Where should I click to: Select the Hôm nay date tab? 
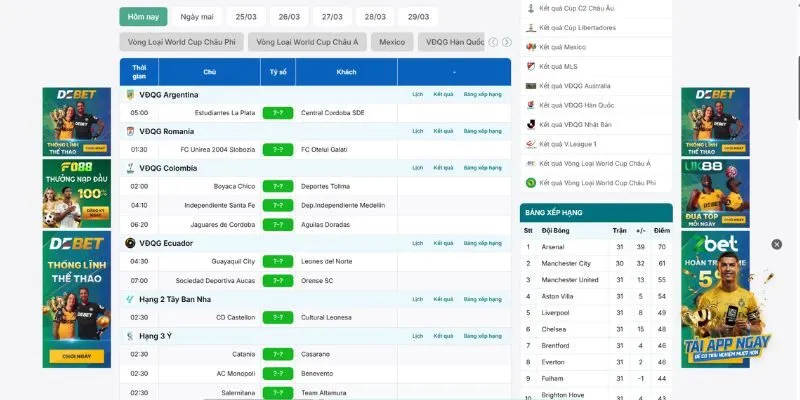pos(143,17)
